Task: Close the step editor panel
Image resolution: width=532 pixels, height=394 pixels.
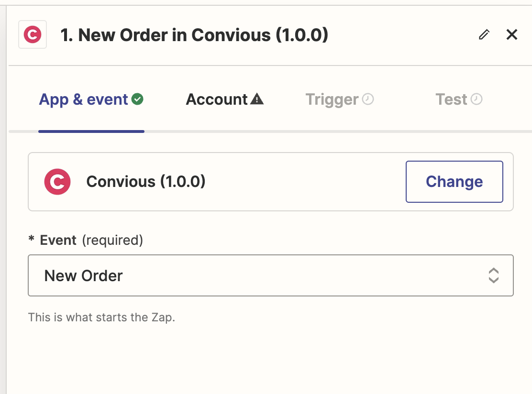Action: point(512,34)
